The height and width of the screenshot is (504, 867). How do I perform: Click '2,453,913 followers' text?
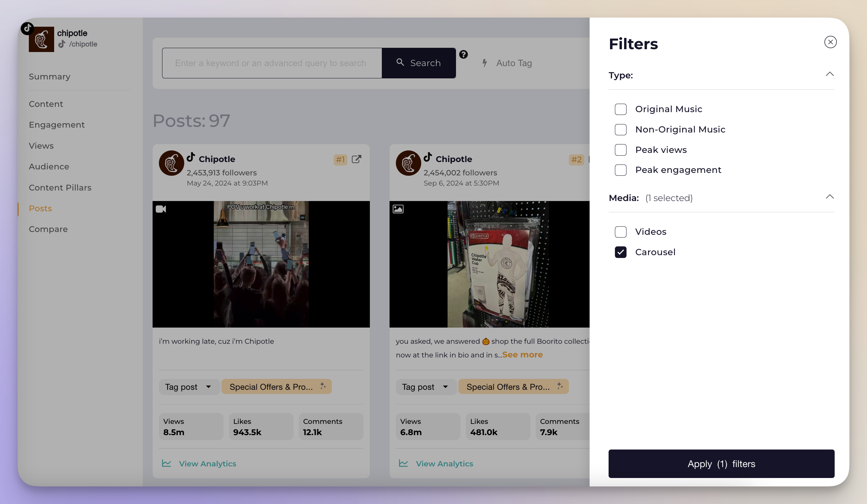(x=221, y=173)
